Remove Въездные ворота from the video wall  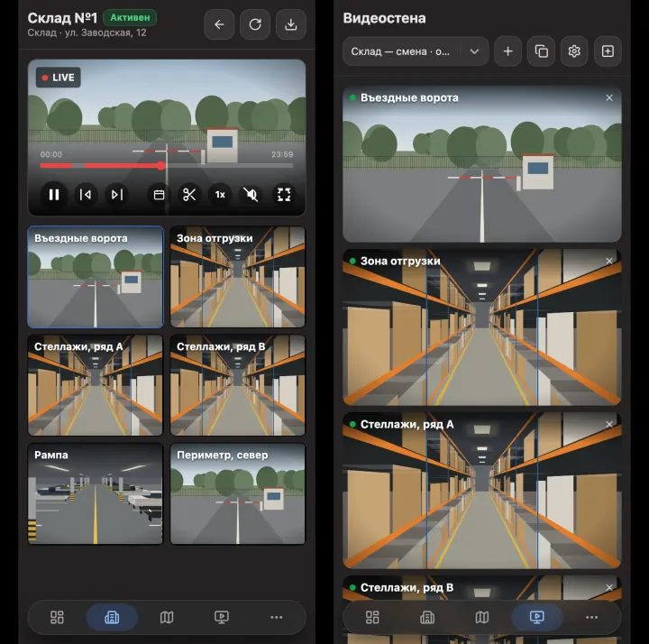tap(609, 97)
